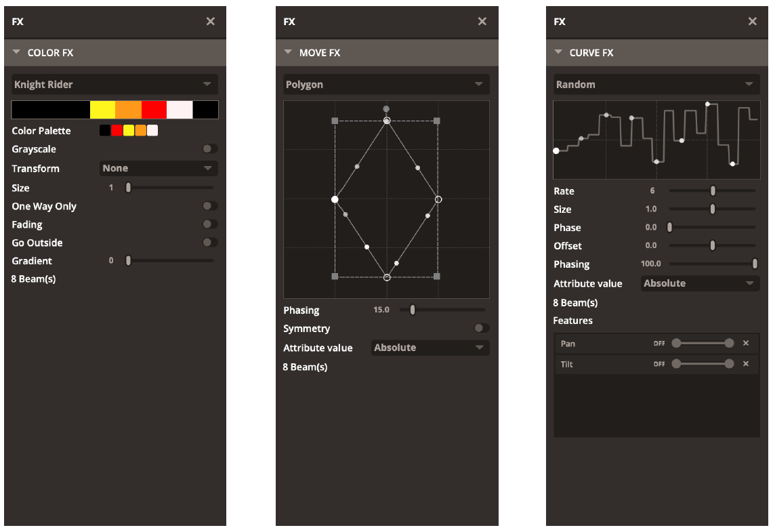Open the Random curve type dropdown
Viewport: 773px width, 532px height.
[x=656, y=85]
